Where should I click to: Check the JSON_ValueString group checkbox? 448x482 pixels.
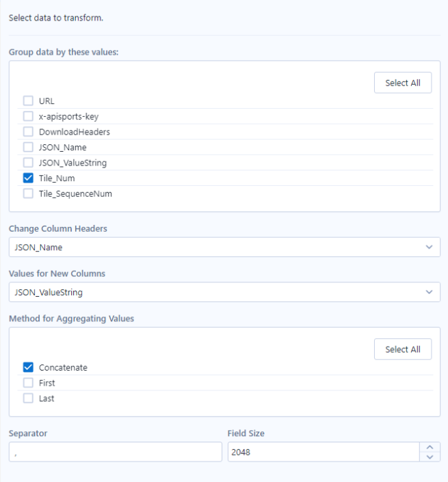(28, 163)
